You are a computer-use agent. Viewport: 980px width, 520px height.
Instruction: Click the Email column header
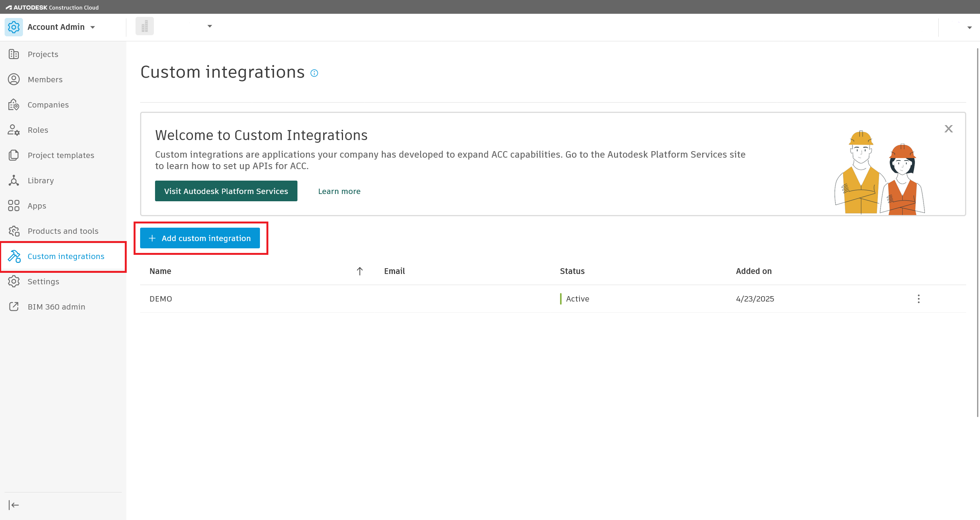[x=394, y=271]
